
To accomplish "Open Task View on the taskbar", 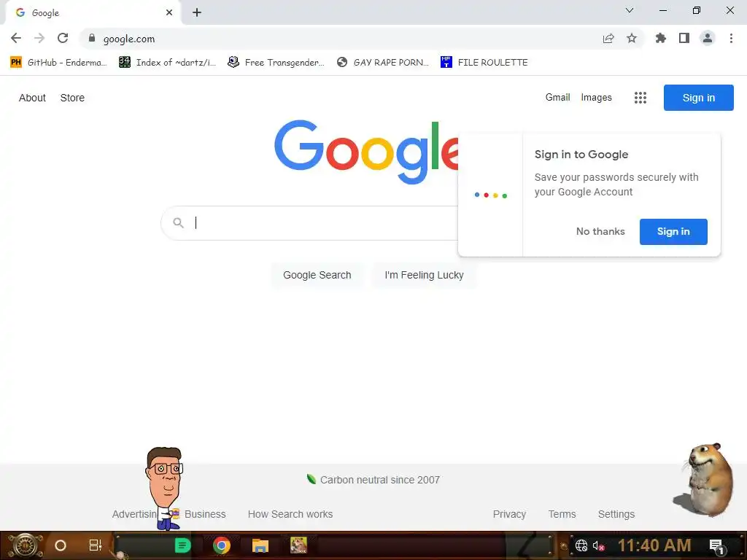I will (96, 545).
